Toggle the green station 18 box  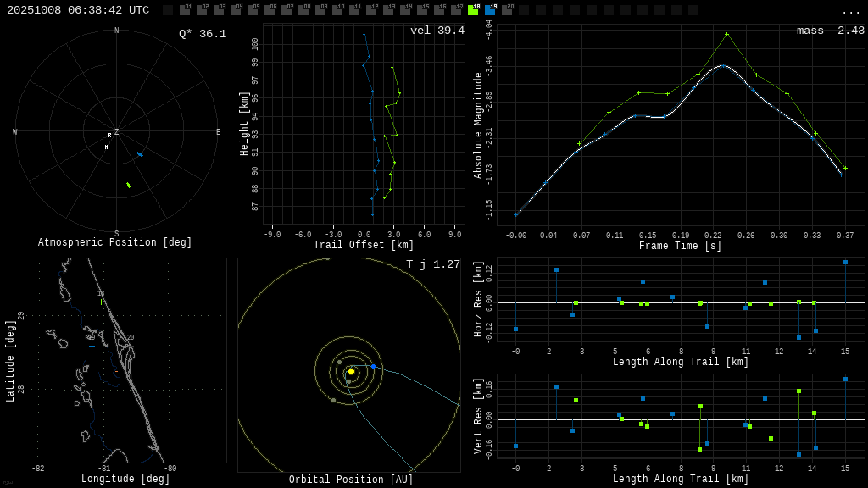tap(473, 10)
